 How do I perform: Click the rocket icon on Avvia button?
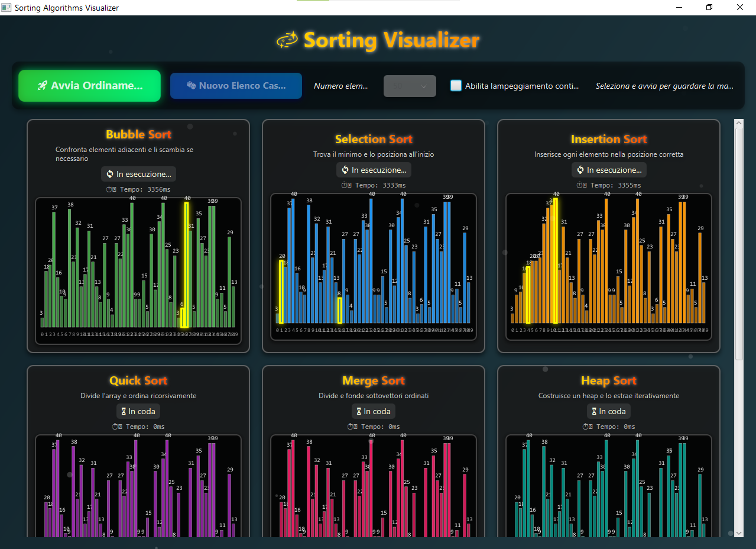coord(43,86)
